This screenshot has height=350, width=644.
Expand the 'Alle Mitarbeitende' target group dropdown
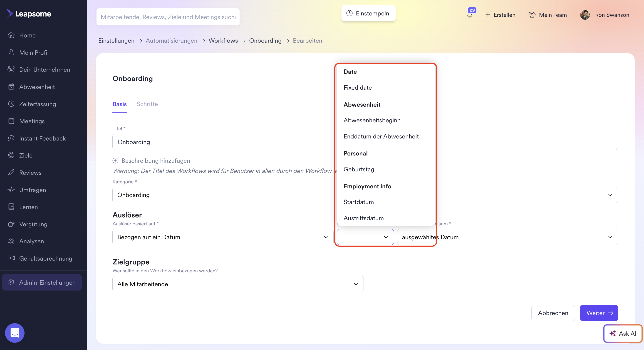click(x=238, y=284)
